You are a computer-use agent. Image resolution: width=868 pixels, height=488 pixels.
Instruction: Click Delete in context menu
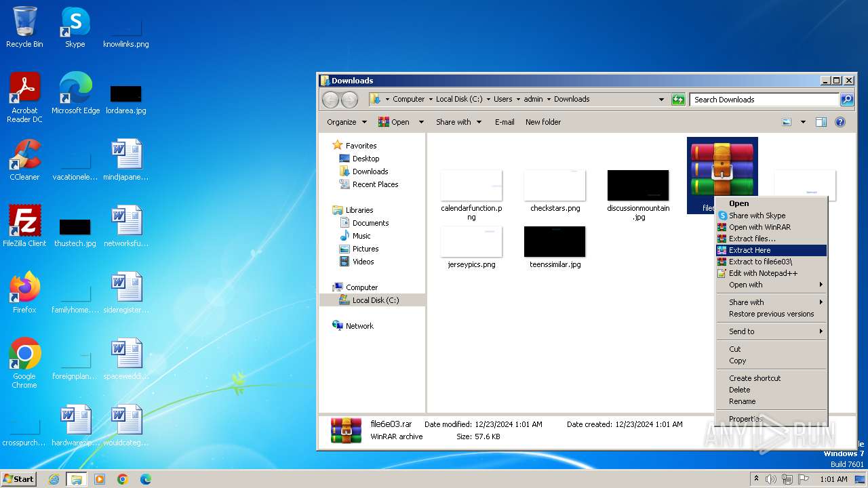pos(771,390)
